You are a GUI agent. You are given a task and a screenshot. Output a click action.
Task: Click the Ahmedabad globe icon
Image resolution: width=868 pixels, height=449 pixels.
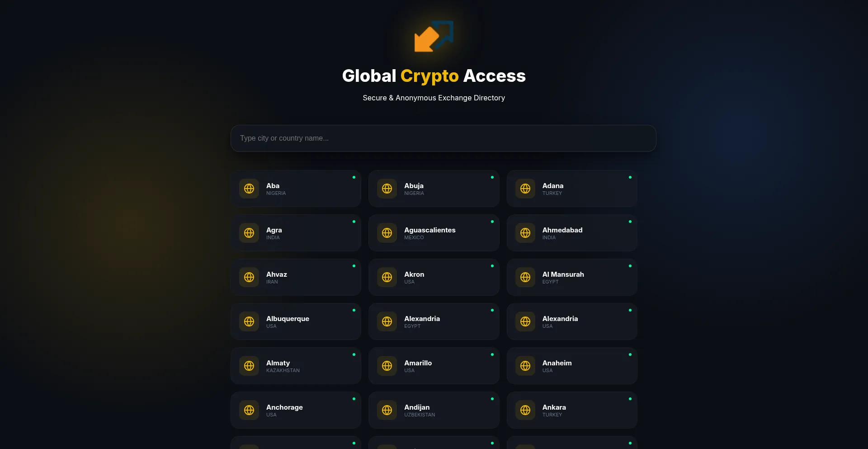(x=526, y=233)
